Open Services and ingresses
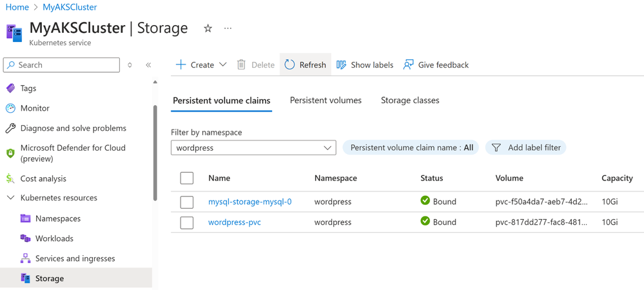Screen dimensions: 644x290 (75, 258)
